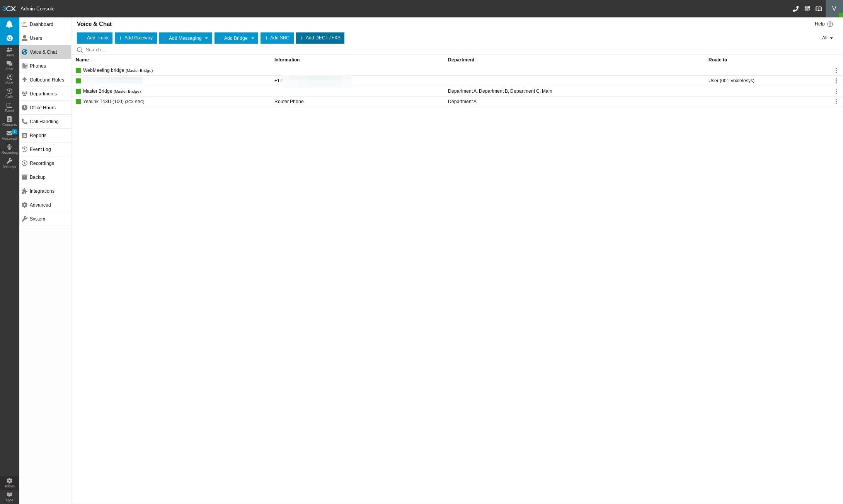Open the Apps icon at bottom left
The width and height of the screenshot is (843, 504).
tap(9, 496)
